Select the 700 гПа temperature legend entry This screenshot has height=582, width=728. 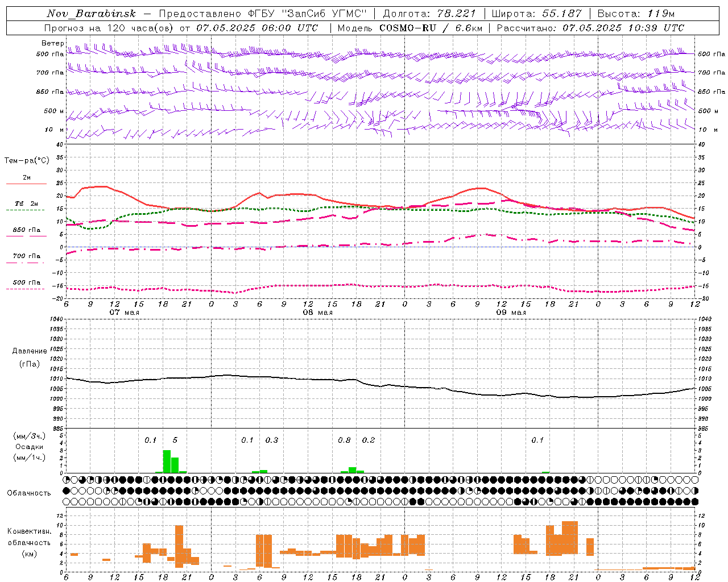[x=27, y=256]
